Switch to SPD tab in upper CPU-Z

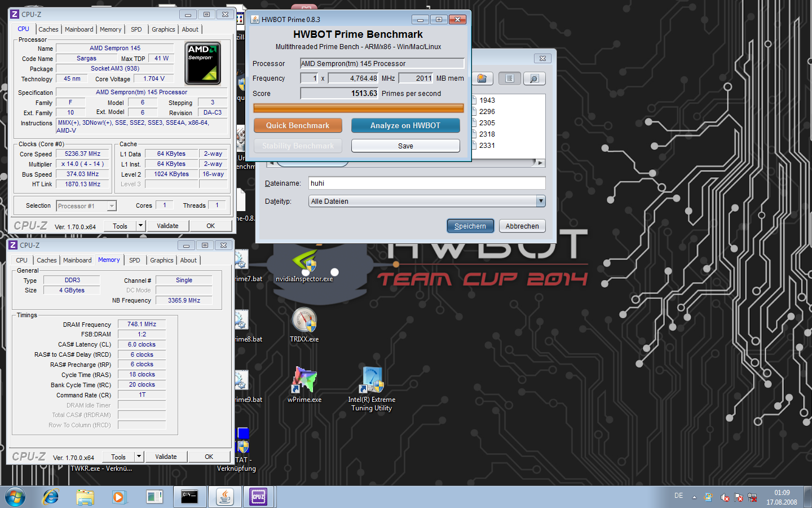(x=136, y=29)
